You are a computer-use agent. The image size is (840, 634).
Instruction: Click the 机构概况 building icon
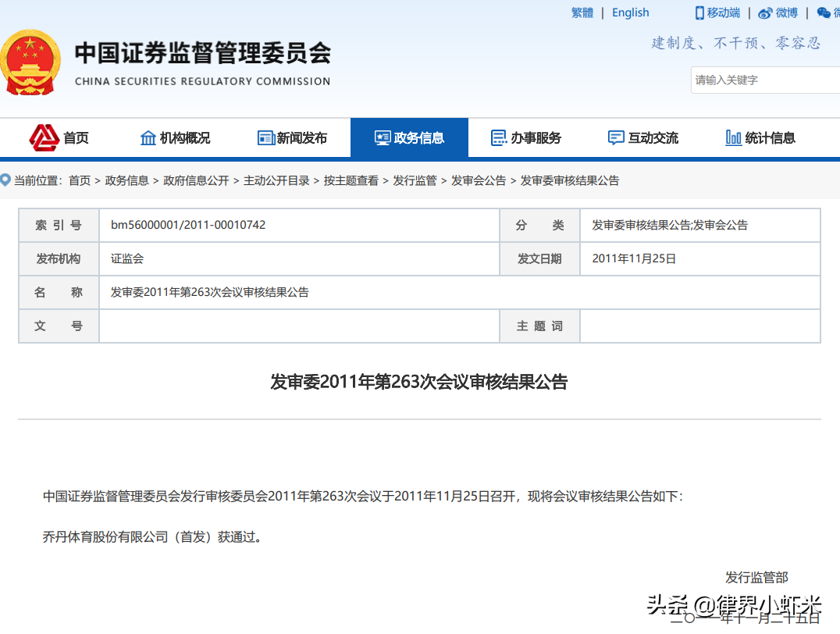click(148, 137)
